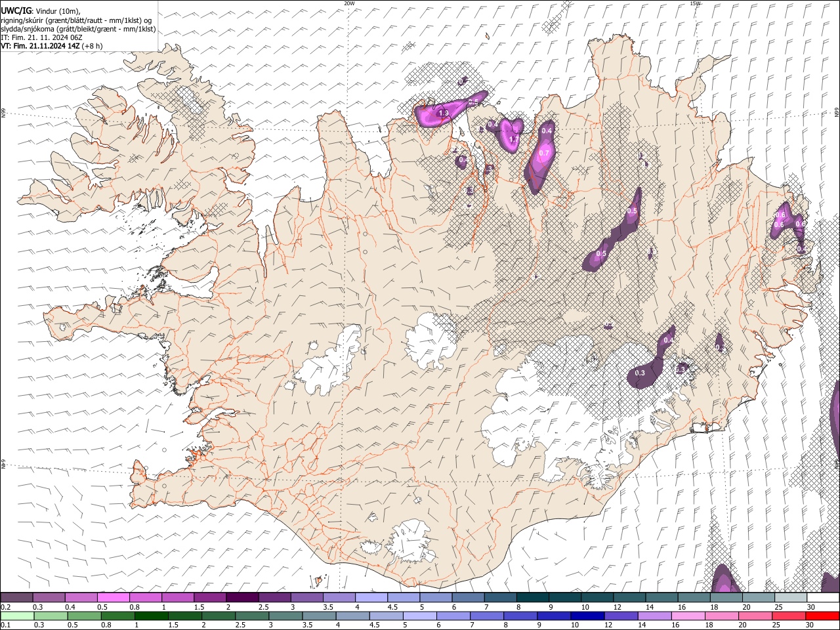Select the deep blue bottom legend swatch labeled 10
The image size is (840, 630).
coord(588,616)
